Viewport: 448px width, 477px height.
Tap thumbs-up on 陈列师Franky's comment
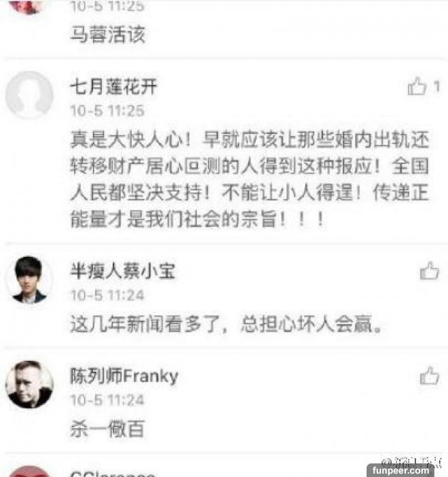pos(429,375)
